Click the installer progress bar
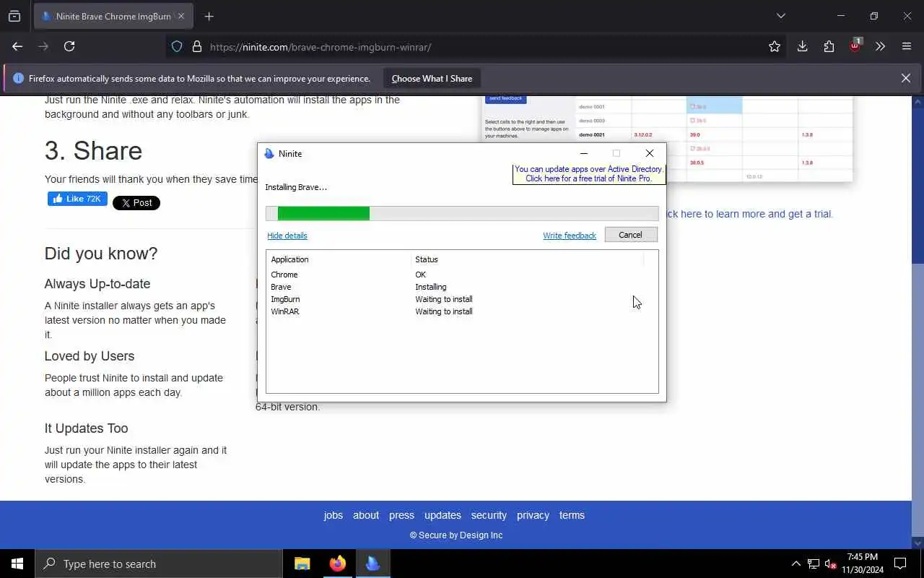The height and width of the screenshot is (578, 924). (462, 213)
